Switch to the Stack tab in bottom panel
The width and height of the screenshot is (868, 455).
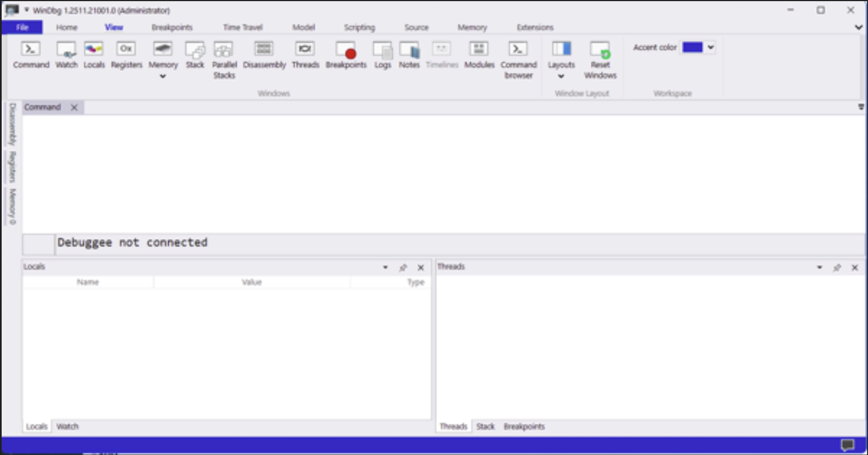(485, 427)
